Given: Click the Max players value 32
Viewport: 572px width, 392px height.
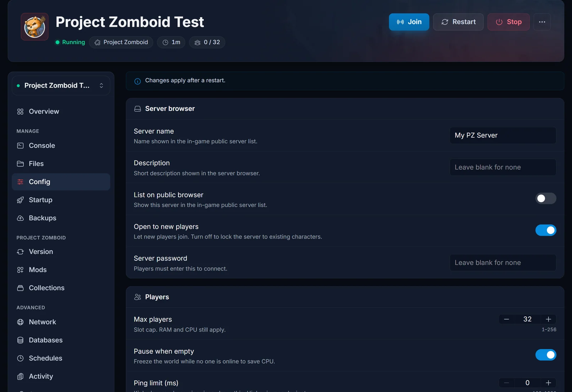Looking at the screenshot, I should click(x=527, y=319).
